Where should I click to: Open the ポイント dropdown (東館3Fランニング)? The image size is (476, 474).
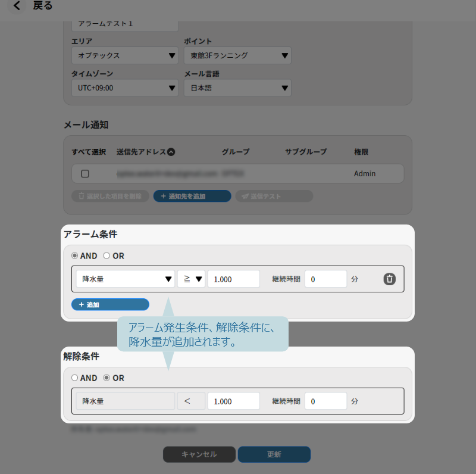pyautogui.click(x=237, y=55)
